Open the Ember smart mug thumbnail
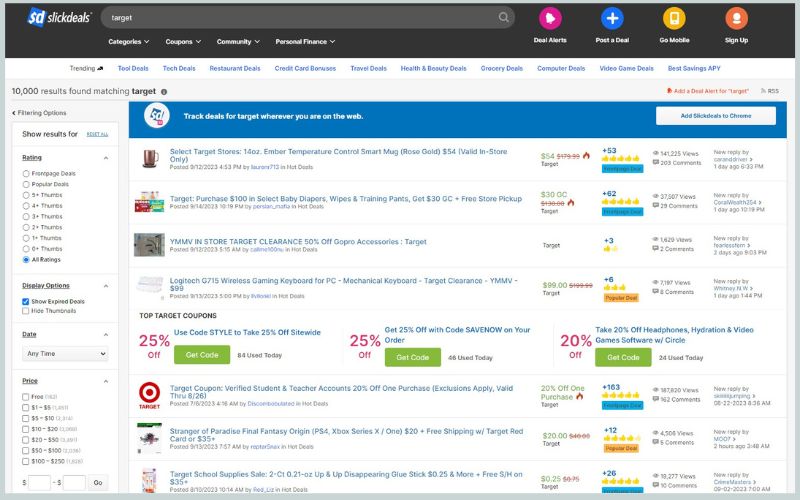 pyautogui.click(x=149, y=159)
